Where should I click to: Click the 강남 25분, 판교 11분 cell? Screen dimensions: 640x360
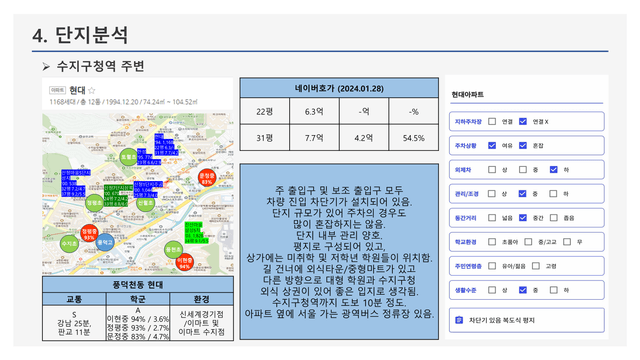click(x=74, y=323)
